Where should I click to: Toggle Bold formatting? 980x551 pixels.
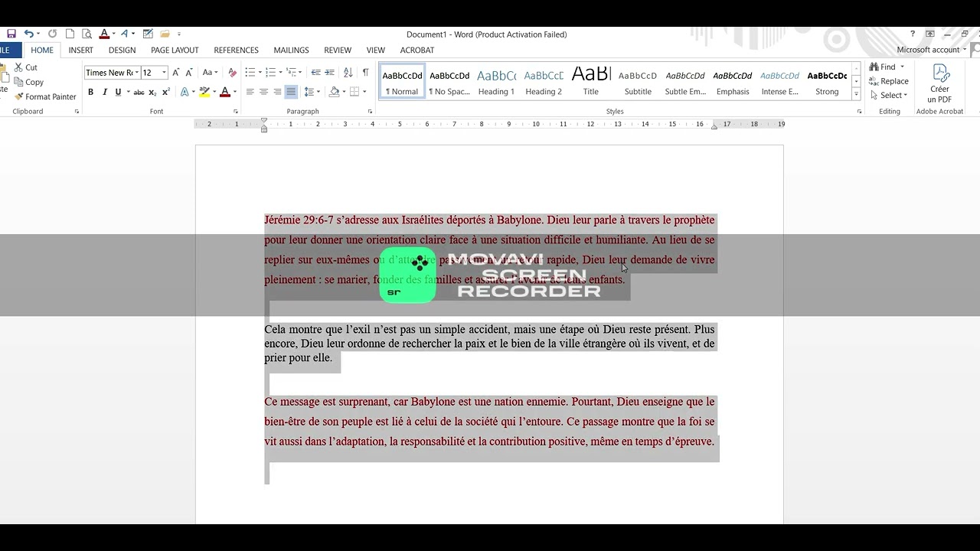[90, 92]
